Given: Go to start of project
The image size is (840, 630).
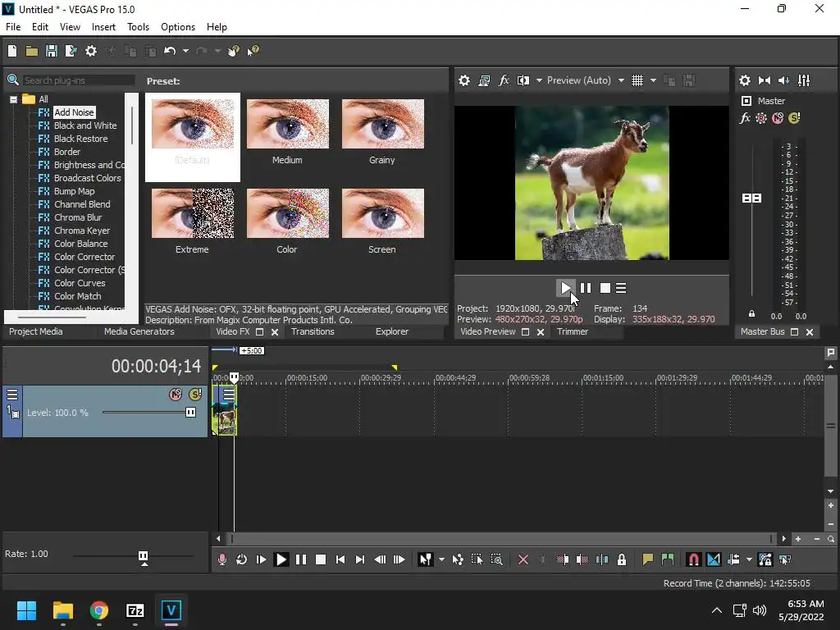Looking at the screenshot, I should pos(340,559).
